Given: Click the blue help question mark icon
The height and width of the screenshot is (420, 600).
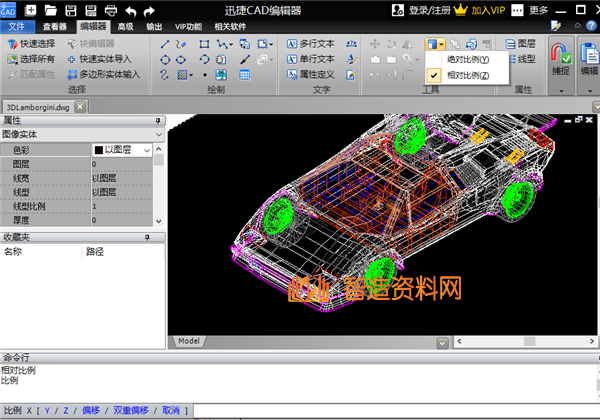Looking at the screenshot, I should tap(590, 27).
